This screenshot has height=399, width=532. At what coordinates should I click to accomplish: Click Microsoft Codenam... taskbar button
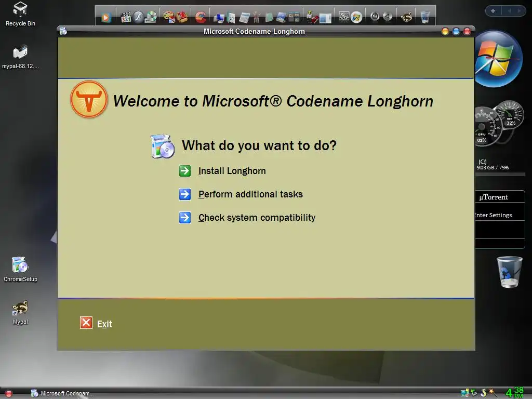point(62,394)
